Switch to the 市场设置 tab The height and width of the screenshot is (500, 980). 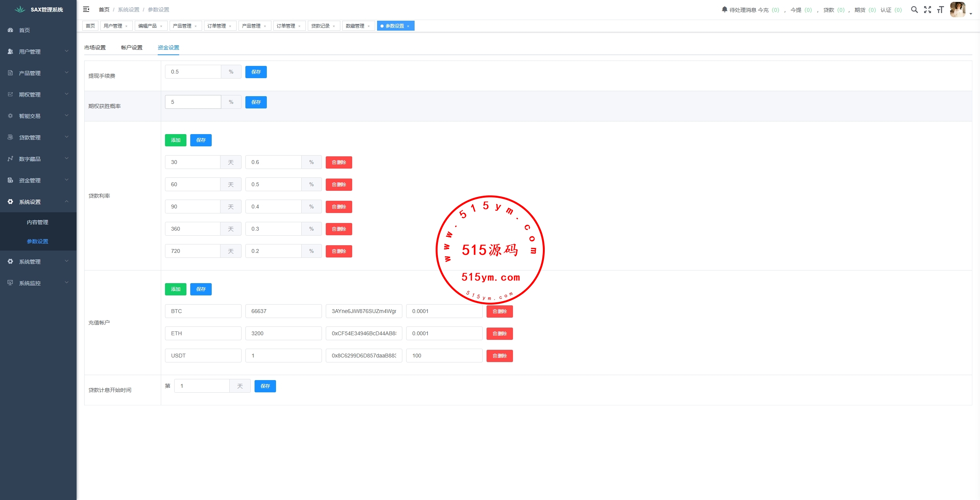tap(95, 48)
